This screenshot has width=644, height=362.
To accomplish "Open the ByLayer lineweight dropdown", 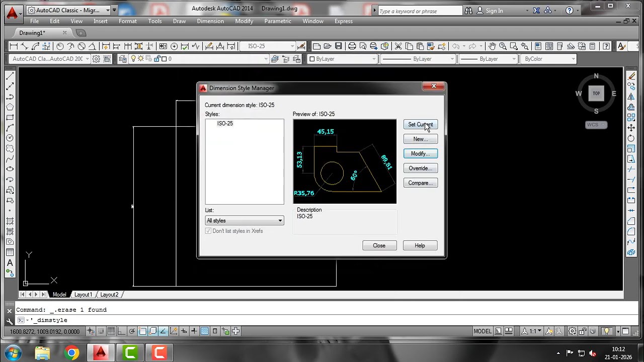I will point(488,59).
